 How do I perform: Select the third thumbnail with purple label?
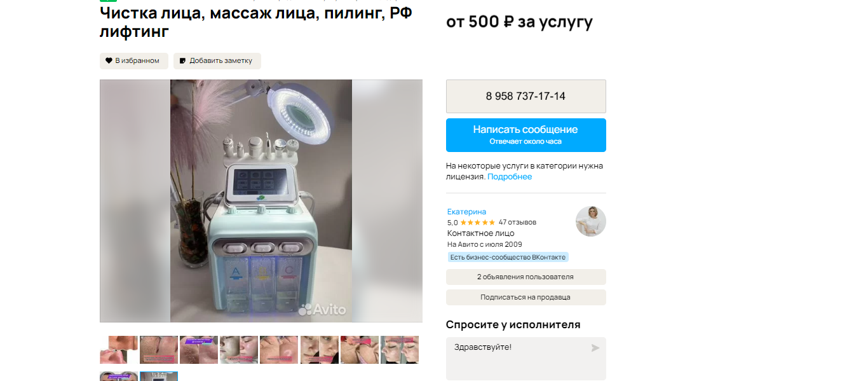[199, 350]
